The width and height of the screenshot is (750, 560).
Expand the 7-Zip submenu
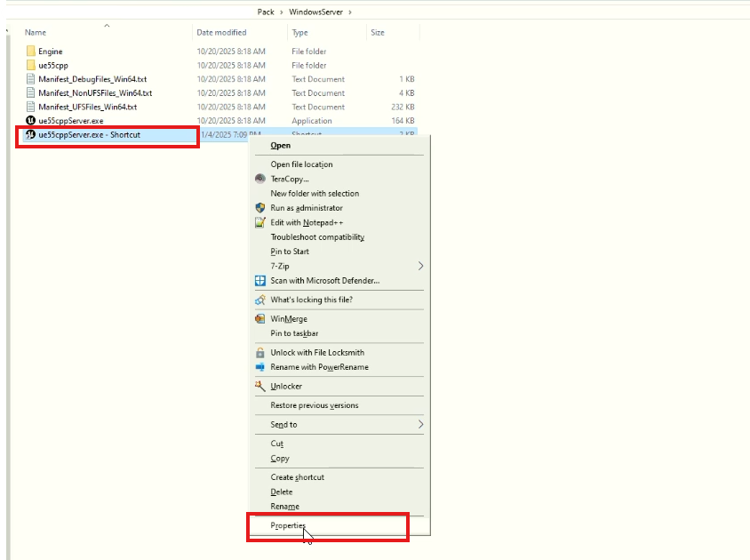tap(420, 266)
